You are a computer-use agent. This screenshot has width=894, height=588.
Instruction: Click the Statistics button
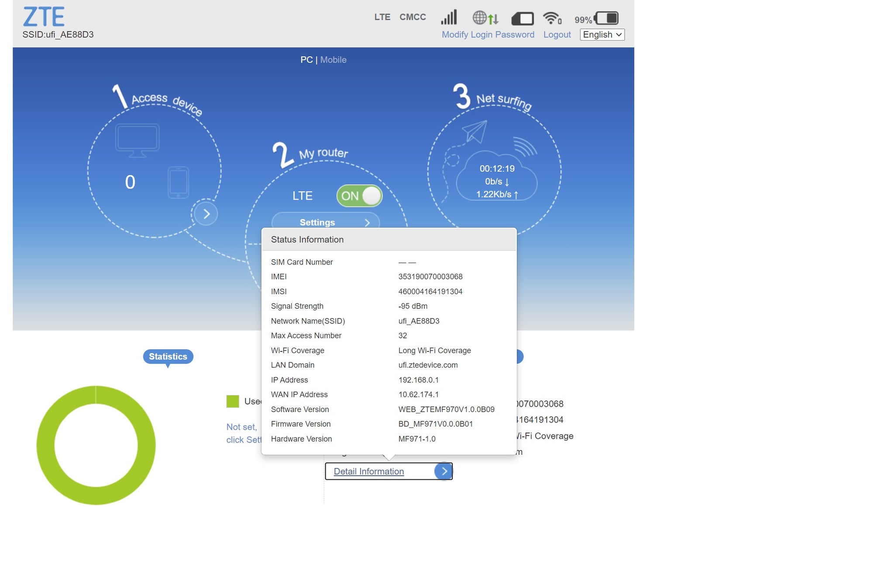[168, 356]
